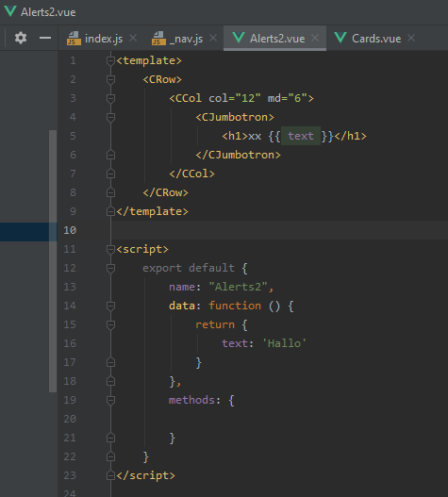Click Vue icon in Alerts2.vue breadcrumb header
448x497 pixels.
tap(10, 10)
